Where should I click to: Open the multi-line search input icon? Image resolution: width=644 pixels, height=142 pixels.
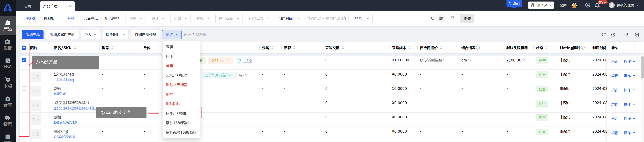441,19
